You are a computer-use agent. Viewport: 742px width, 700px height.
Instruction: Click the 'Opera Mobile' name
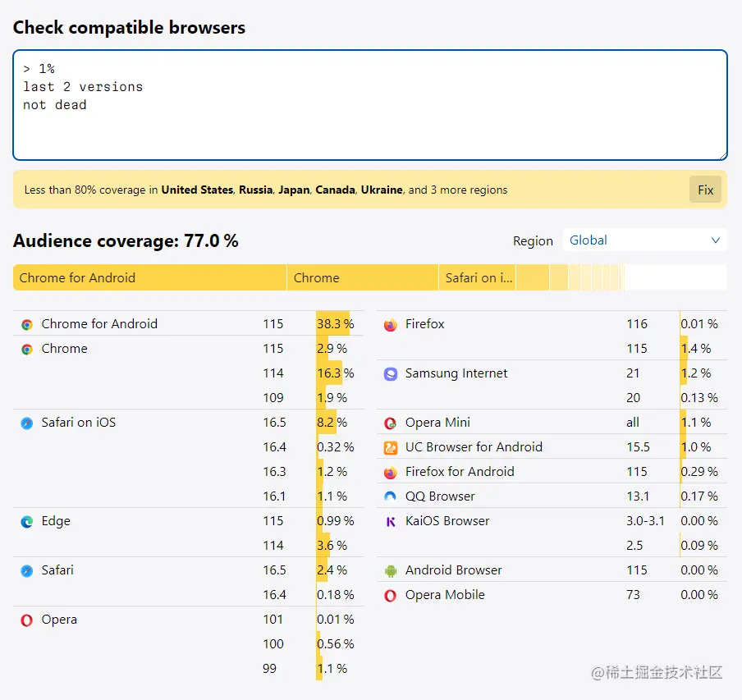coord(445,594)
